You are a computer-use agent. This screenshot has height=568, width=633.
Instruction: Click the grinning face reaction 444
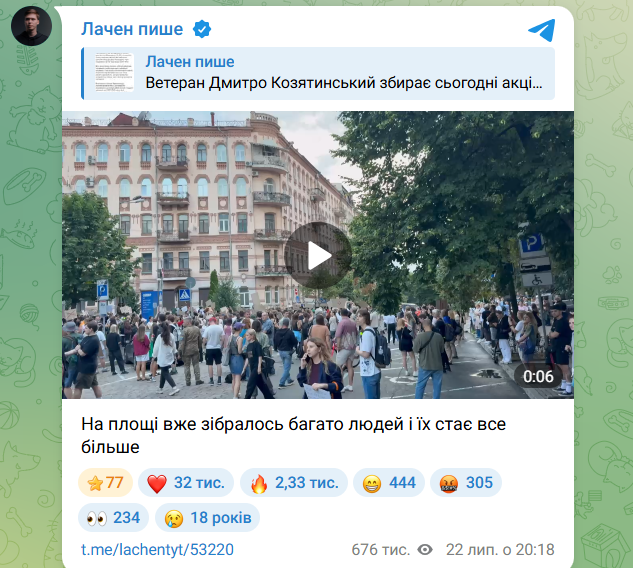pyautogui.click(x=389, y=482)
